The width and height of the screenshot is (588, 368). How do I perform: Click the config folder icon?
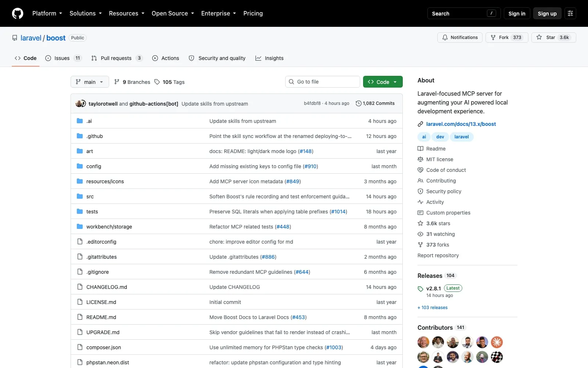tap(80, 166)
